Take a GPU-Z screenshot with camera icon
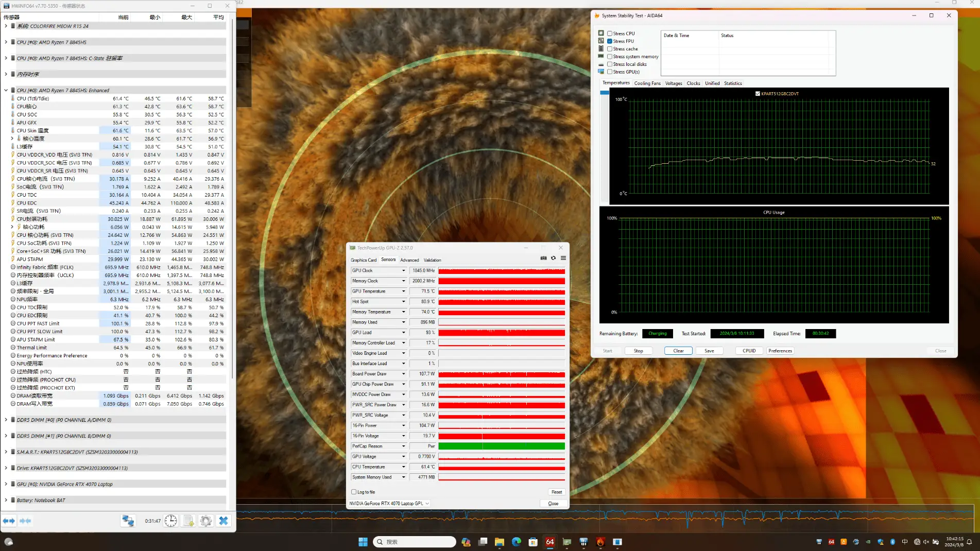 pos(543,258)
